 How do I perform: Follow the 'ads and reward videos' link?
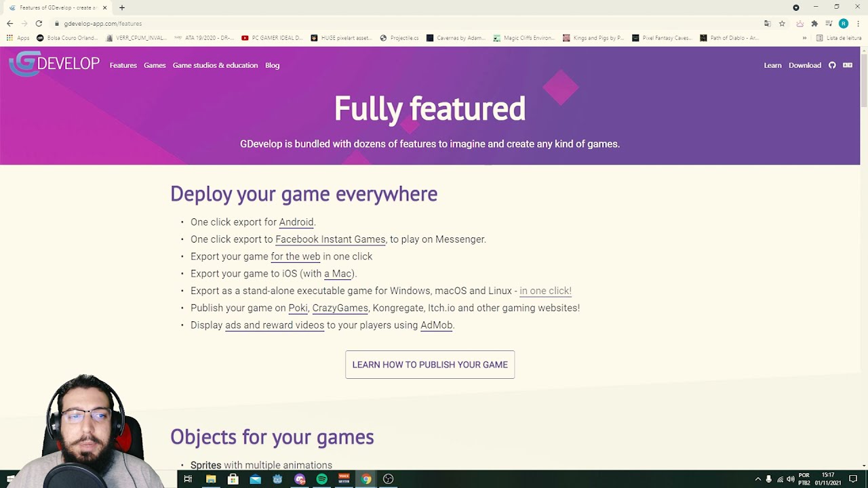(x=275, y=325)
